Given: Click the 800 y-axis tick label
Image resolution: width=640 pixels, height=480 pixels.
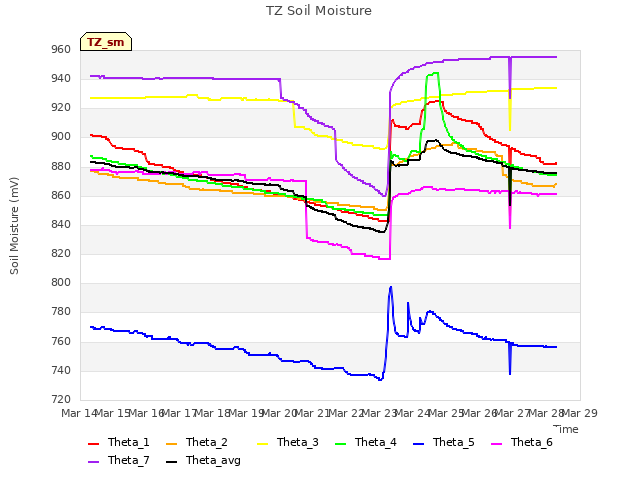Looking at the screenshot, I should tap(61, 282).
